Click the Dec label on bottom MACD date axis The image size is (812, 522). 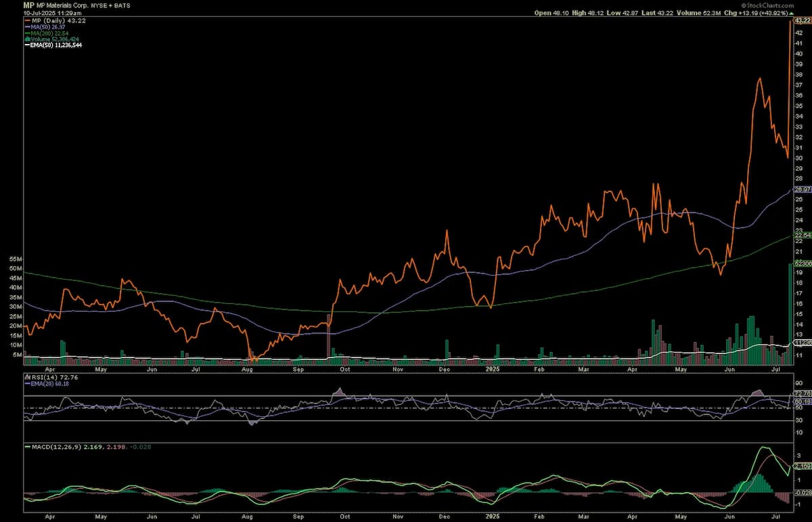pos(444,515)
